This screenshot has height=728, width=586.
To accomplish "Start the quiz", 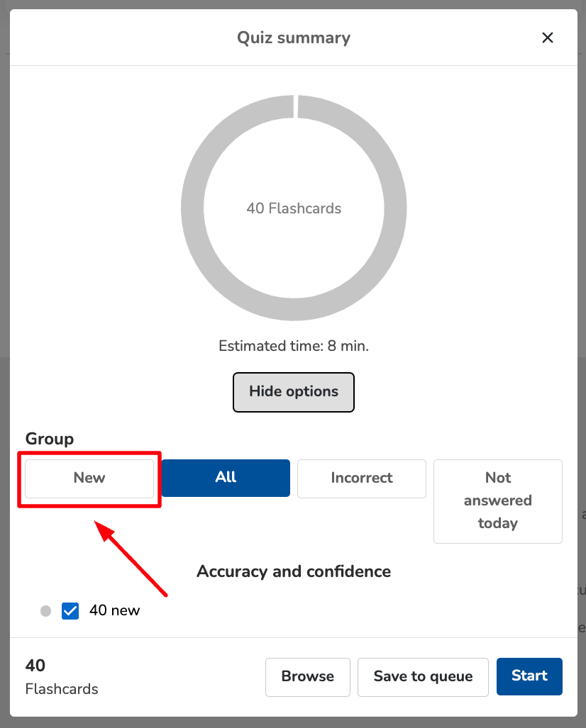I will (529, 676).
